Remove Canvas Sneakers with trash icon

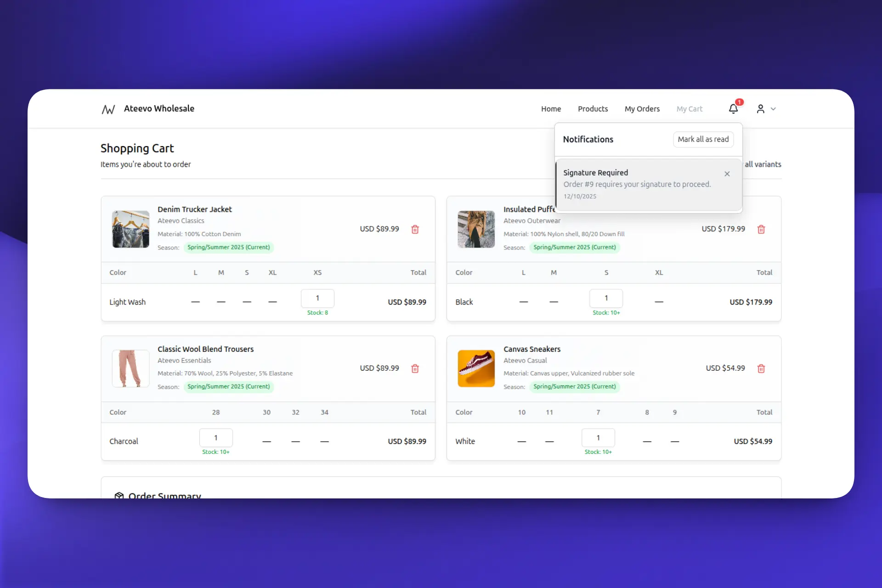coord(761,368)
